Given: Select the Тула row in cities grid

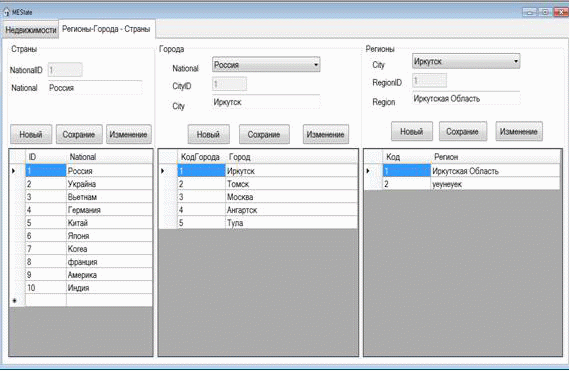Looking at the screenshot, I should point(267,223).
